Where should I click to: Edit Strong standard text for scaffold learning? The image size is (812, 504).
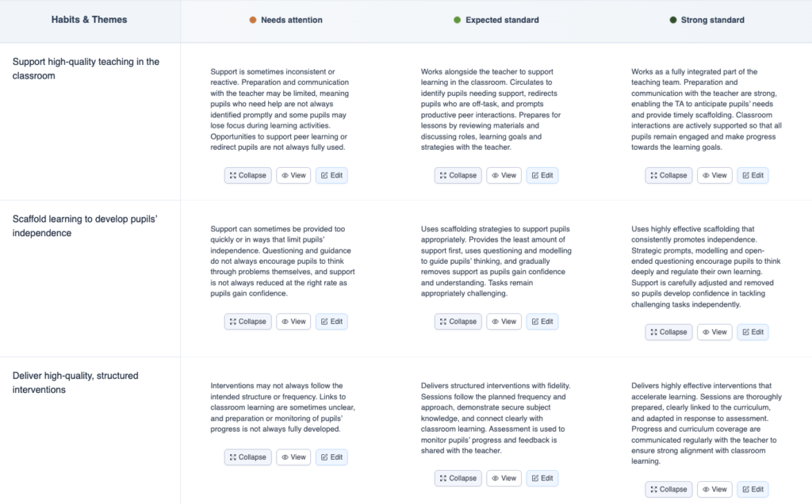[x=753, y=332]
